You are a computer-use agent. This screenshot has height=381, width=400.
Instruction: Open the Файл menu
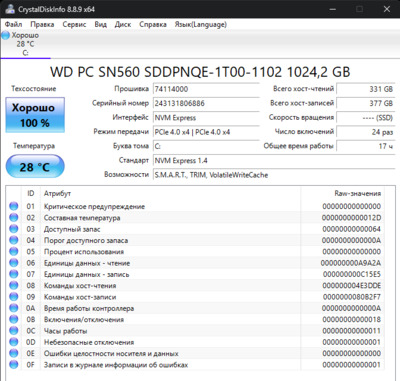click(x=14, y=24)
